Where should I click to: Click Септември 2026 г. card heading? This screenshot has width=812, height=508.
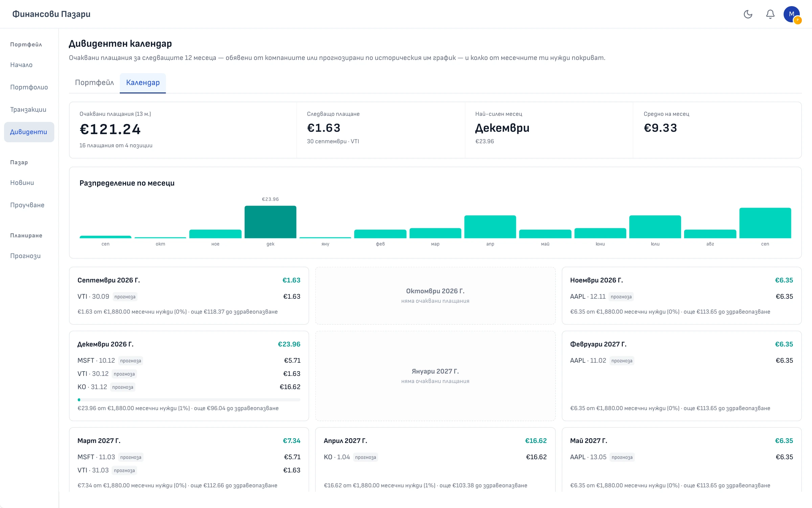[x=109, y=280]
